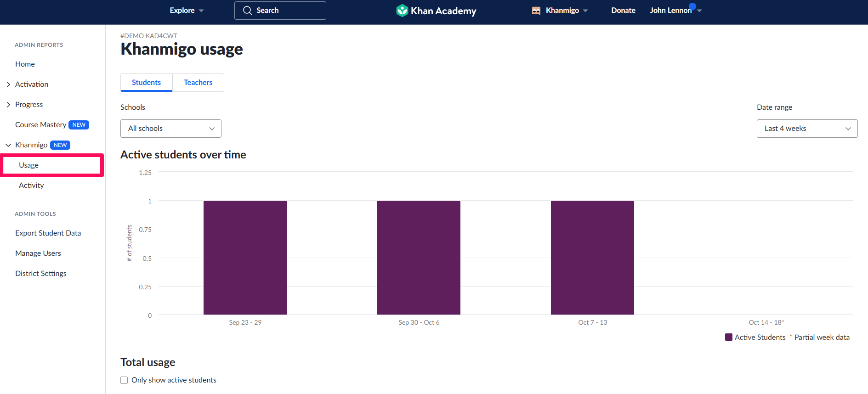Switch to the Teachers tab
The height and width of the screenshot is (394, 868).
198,83
